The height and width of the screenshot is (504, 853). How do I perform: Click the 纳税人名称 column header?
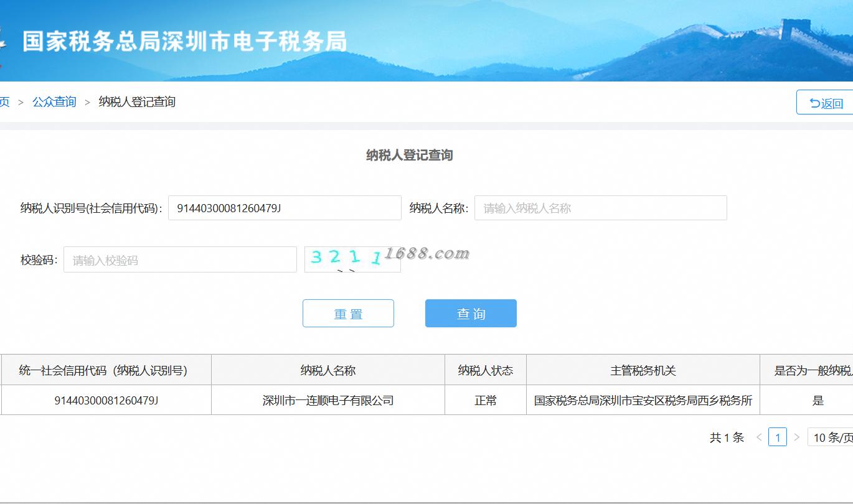(328, 370)
